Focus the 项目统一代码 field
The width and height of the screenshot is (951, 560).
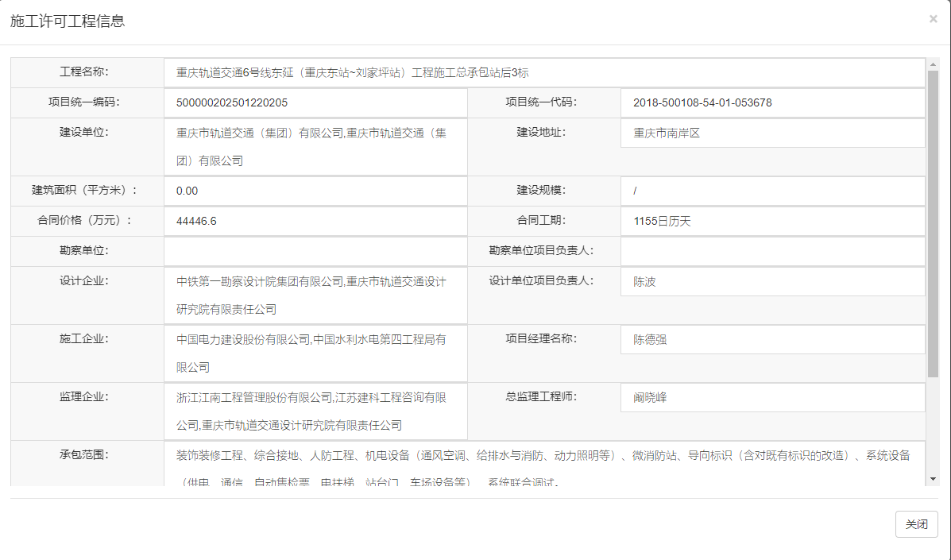tap(772, 102)
